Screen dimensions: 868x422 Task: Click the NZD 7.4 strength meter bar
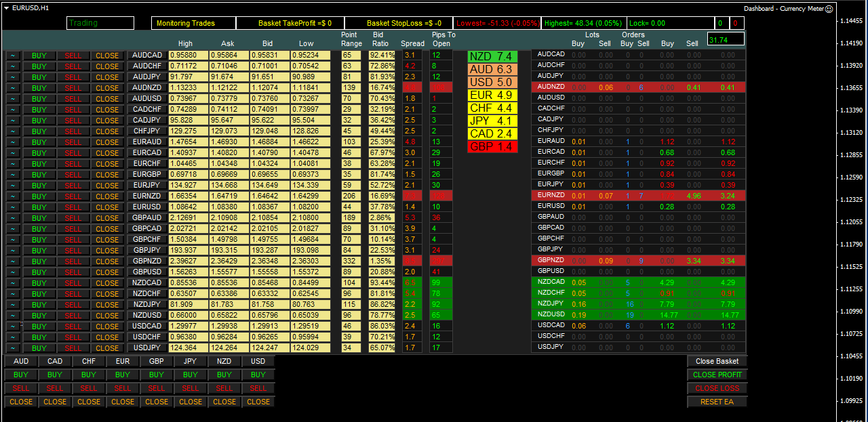click(x=492, y=57)
